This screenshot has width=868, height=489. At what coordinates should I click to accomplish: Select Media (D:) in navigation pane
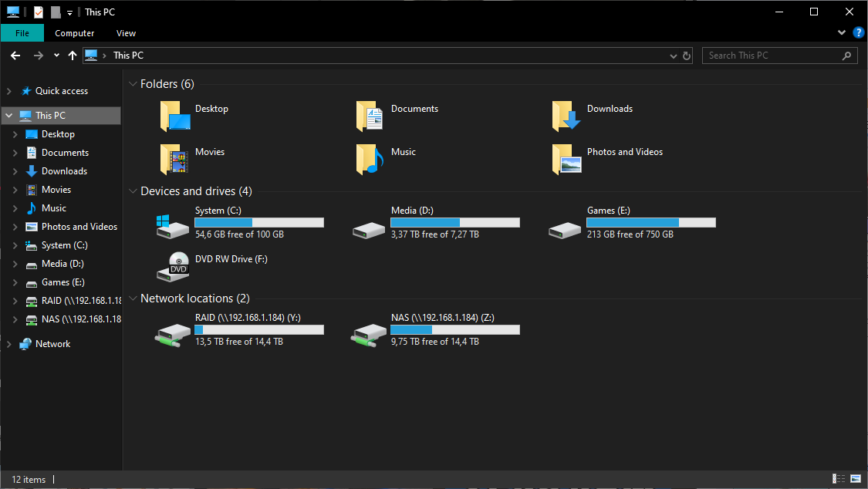[x=62, y=264]
